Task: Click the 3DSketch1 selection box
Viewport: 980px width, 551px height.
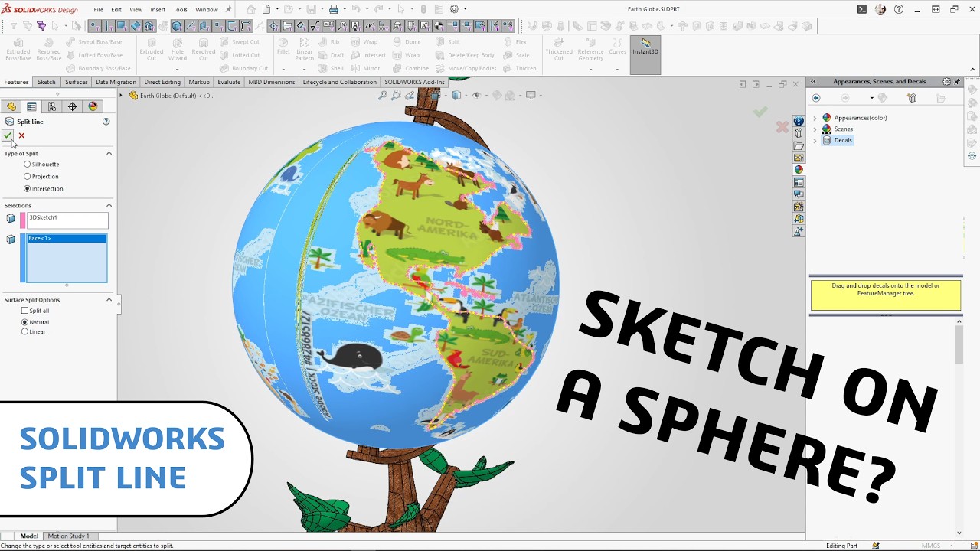Action: [x=67, y=220]
